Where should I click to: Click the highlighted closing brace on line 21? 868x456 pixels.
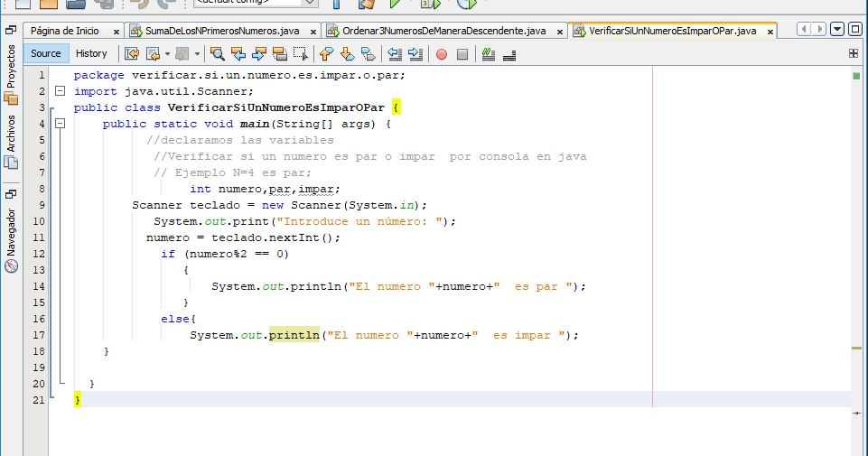pos(78,399)
